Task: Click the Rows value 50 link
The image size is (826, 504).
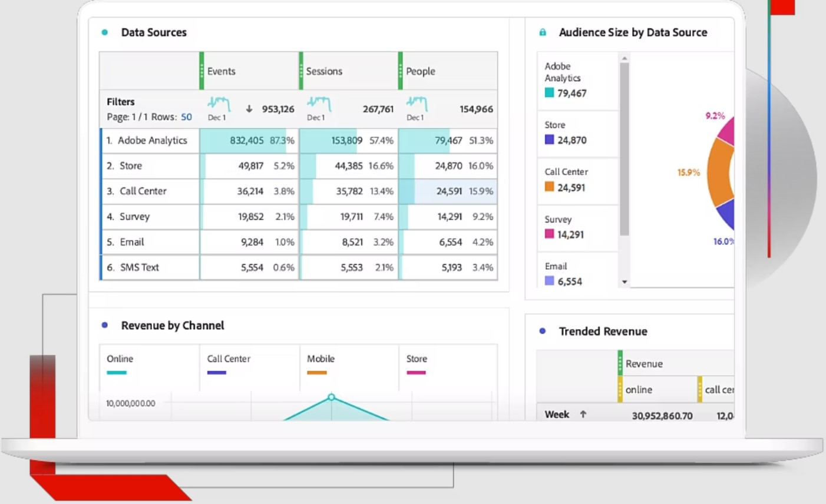Action: click(x=186, y=117)
